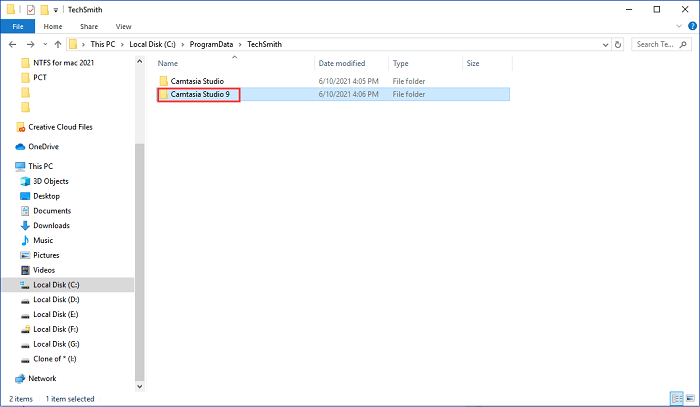Sort files by Date modified column
The image size is (700, 407).
[x=341, y=63]
